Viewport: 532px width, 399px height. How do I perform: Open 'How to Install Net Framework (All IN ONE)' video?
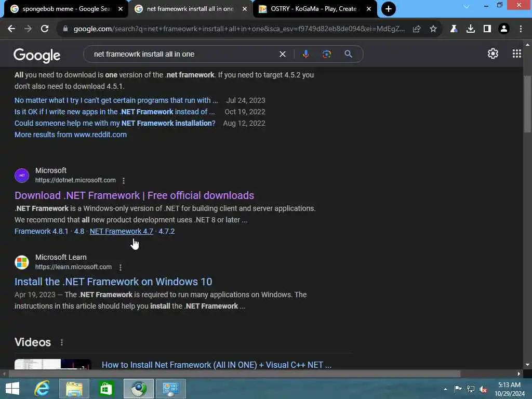click(x=217, y=365)
